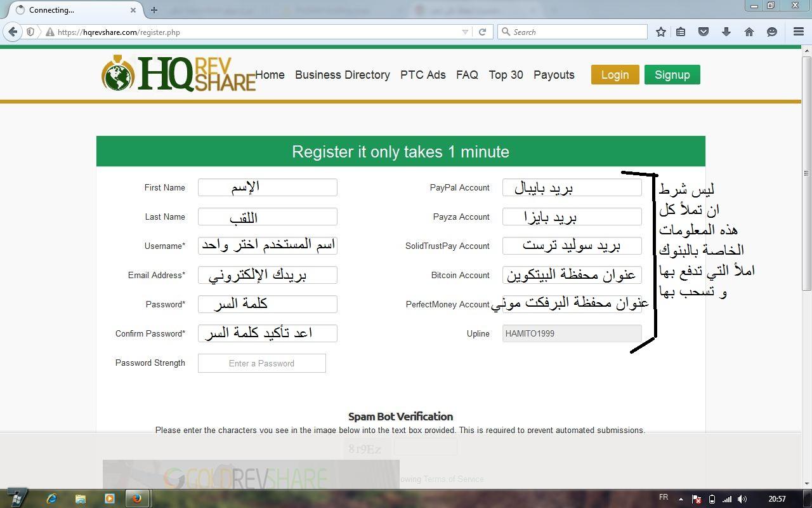Click the Login button
The height and width of the screenshot is (508, 812).
click(x=615, y=74)
